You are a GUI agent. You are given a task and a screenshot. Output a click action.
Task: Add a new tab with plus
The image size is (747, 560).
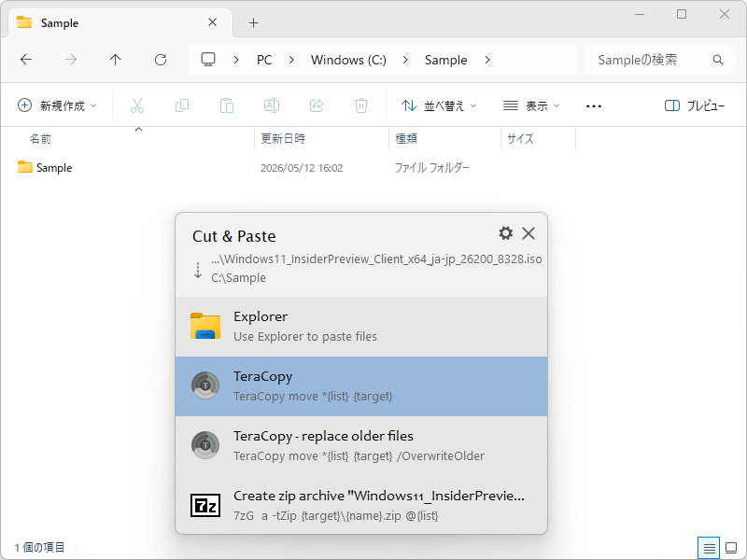click(253, 22)
